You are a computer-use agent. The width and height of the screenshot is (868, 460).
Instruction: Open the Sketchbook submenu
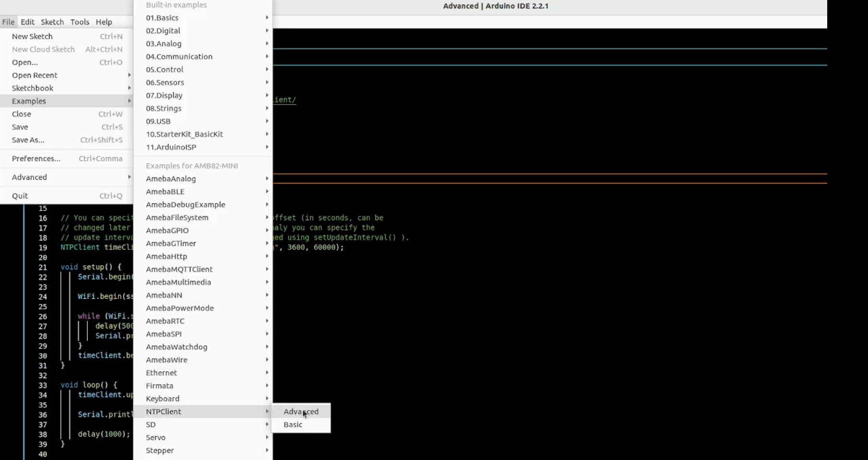33,88
